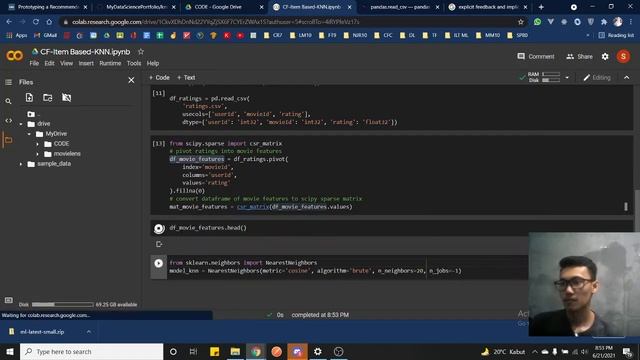Bookmark this page star icon

[x=520, y=22]
